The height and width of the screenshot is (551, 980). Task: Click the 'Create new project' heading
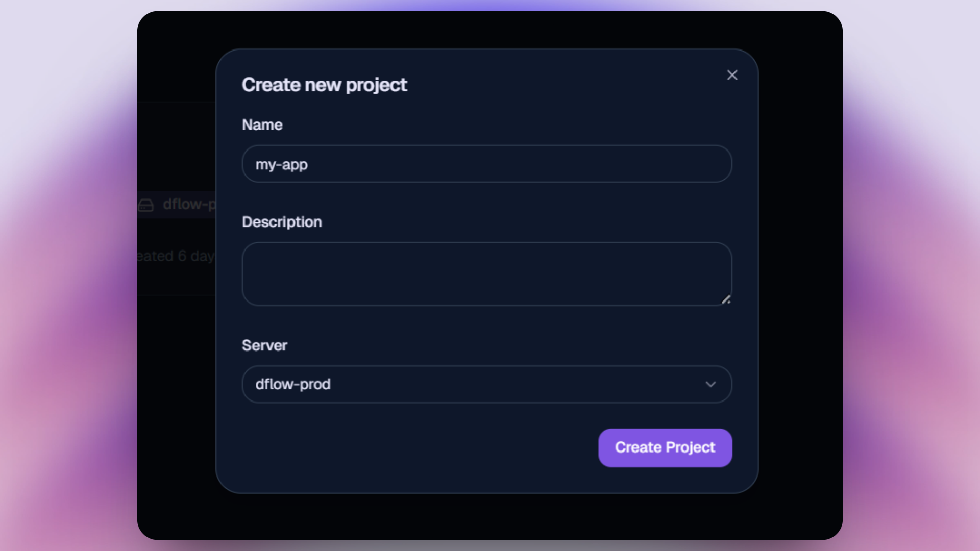324,85
